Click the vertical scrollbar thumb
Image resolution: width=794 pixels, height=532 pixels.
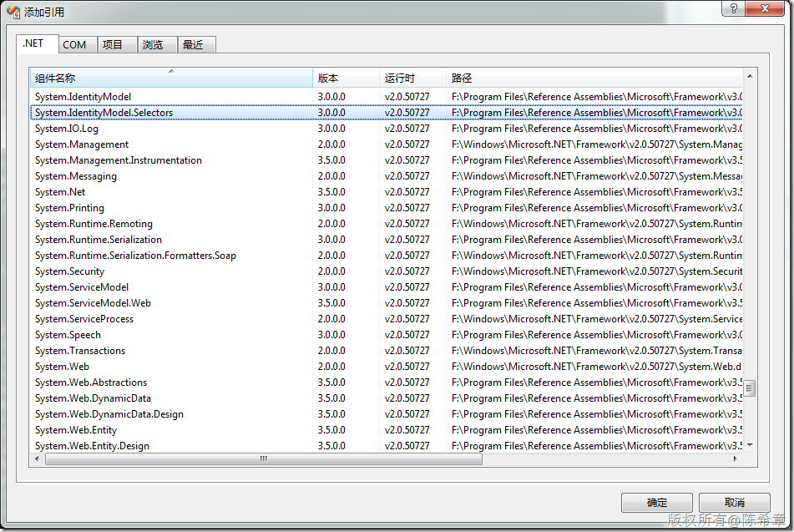[x=750, y=388]
